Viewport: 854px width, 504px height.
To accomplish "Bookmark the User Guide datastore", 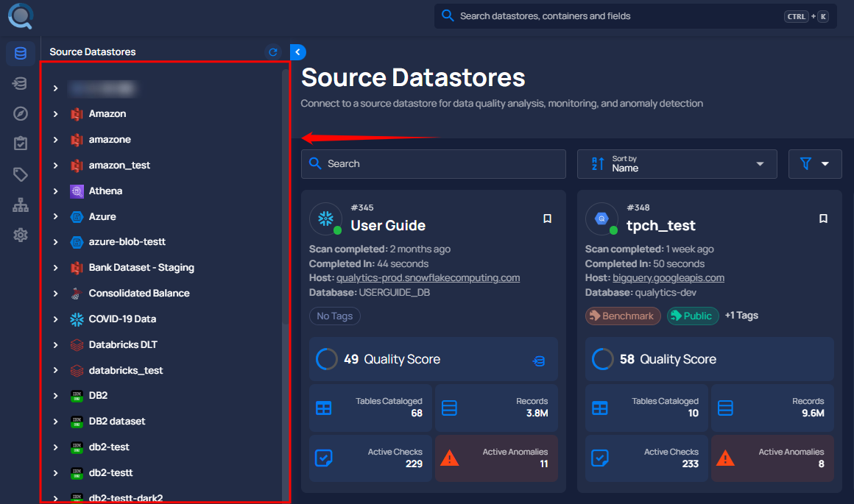I will [x=547, y=219].
